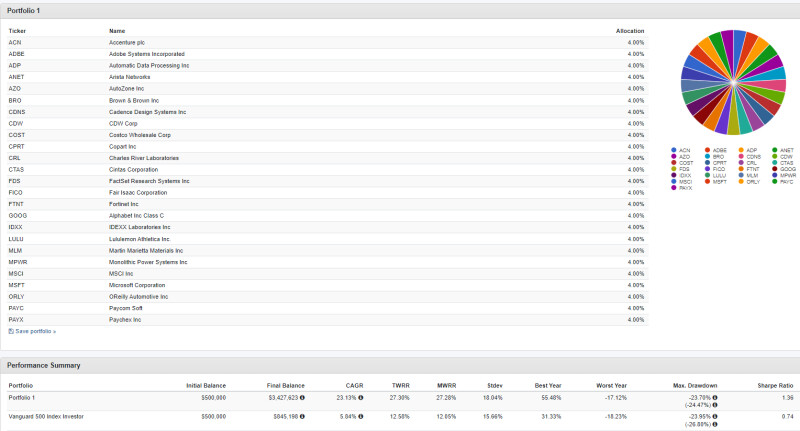800x431 pixels.
Task: Toggle PAYC marker in the chart legend
Action: click(x=775, y=182)
